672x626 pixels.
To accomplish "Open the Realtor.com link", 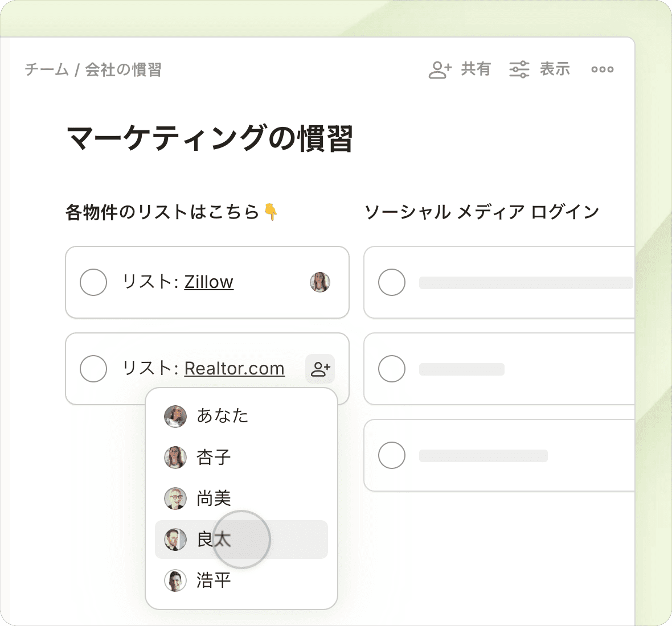I will [x=234, y=369].
